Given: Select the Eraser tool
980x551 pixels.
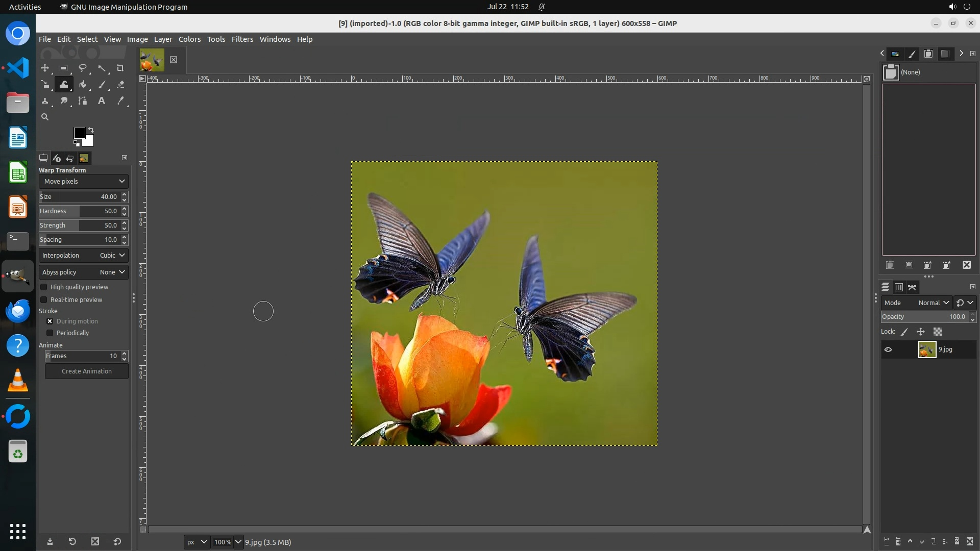Looking at the screenshot, I should click(120, 85).
